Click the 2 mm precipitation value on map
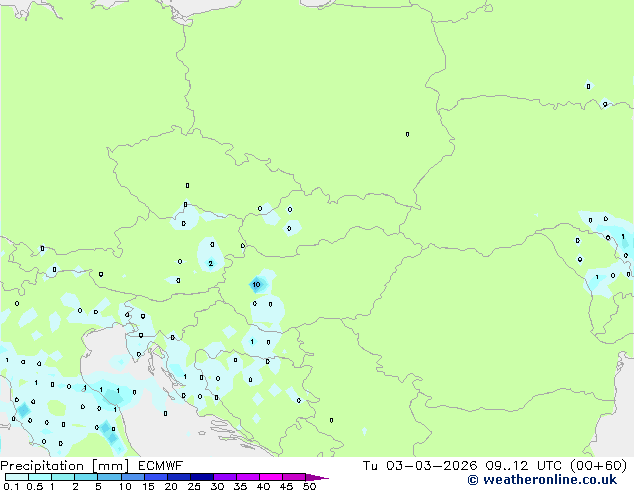 tap(211, 264)
